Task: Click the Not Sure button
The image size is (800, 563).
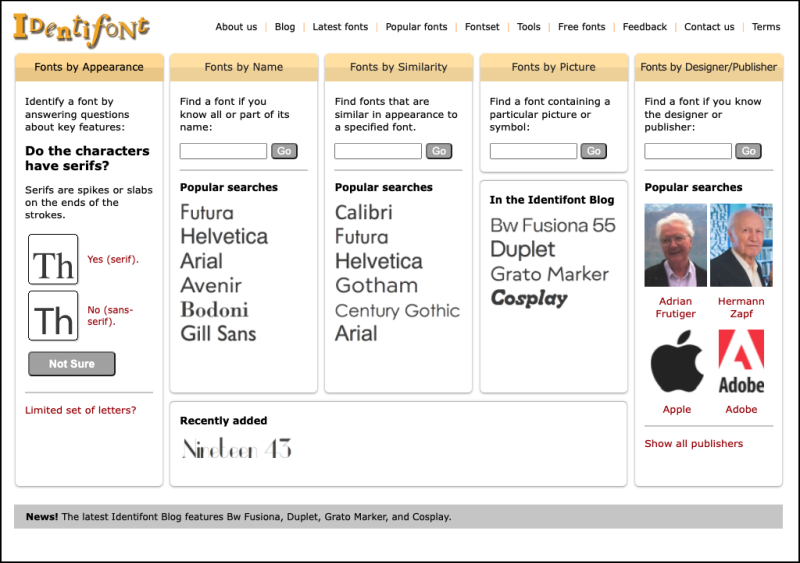Action: click(x=72, y=364)
